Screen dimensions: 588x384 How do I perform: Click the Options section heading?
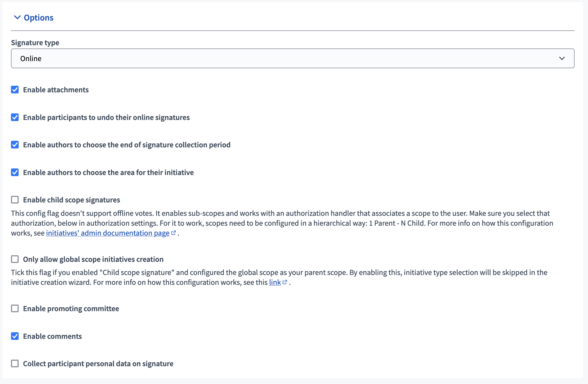(x=38, y=18)
